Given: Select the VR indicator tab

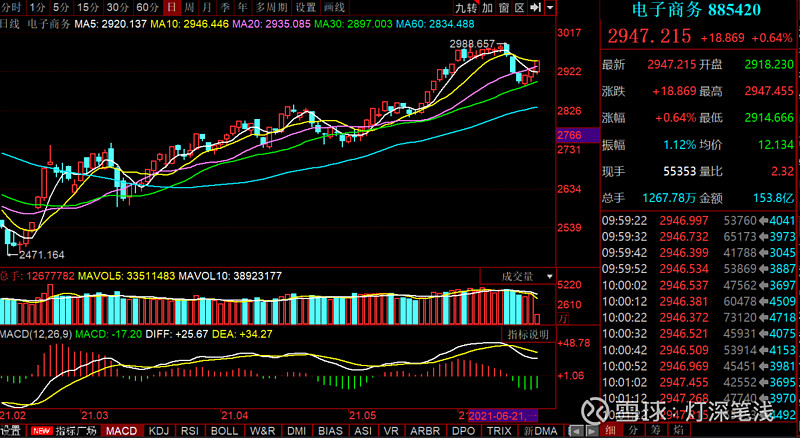Looking at the screenshot, I should pos(391,431).
